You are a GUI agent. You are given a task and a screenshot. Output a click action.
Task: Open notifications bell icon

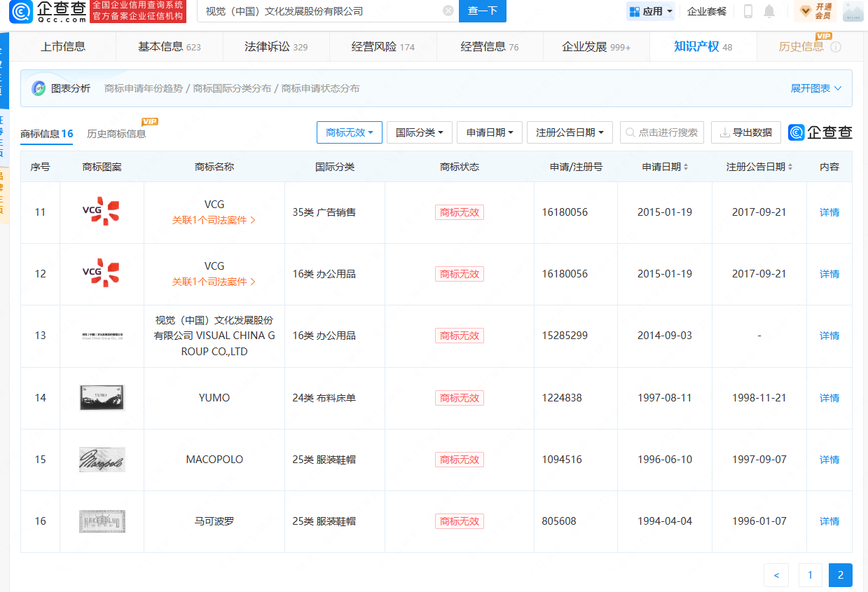point(769,11)
